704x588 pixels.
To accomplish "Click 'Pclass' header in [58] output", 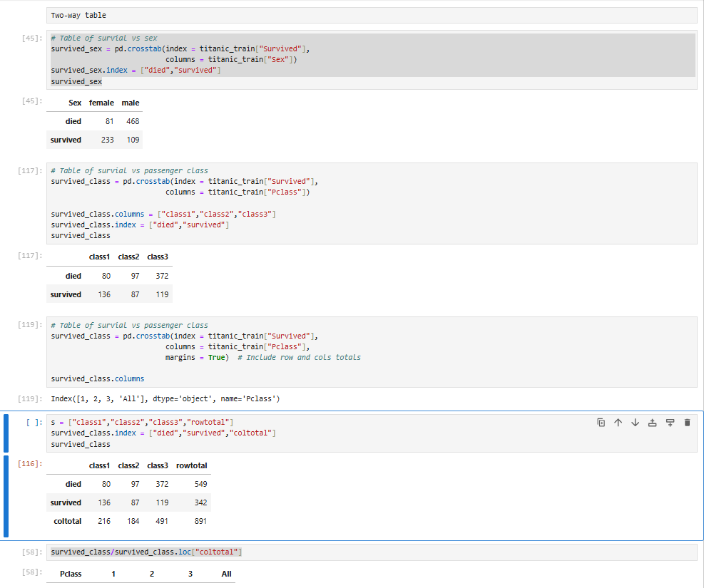I will point(71,574).
